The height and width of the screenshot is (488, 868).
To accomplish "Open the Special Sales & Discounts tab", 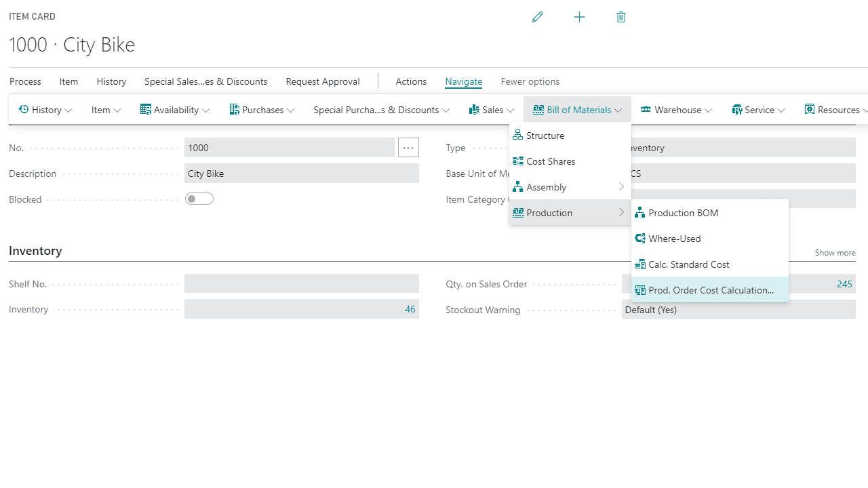I will coord(206,81).
